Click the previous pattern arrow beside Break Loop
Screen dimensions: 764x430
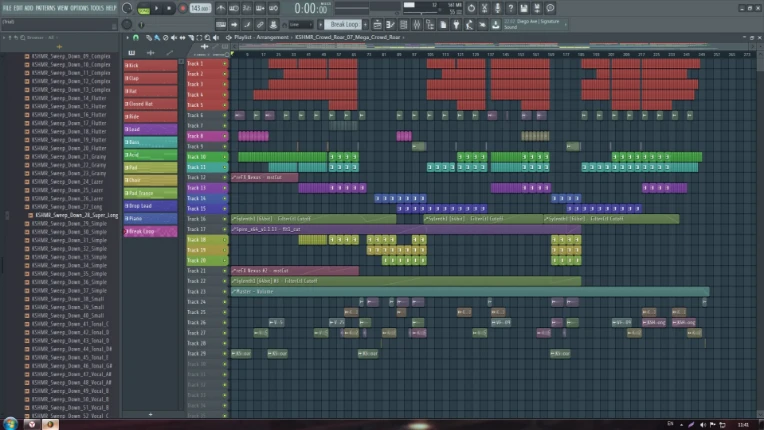click(x=321, y=24)
